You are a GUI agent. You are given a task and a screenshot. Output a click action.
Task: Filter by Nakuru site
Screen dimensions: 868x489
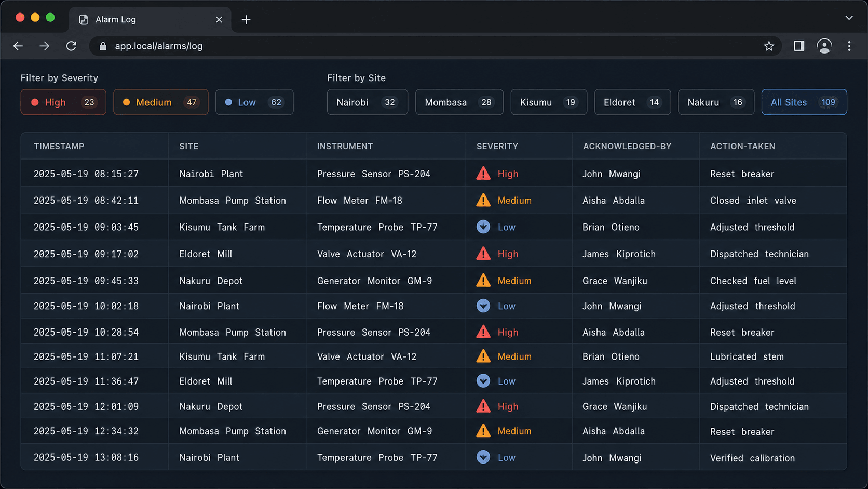click(x=716, y=102)
